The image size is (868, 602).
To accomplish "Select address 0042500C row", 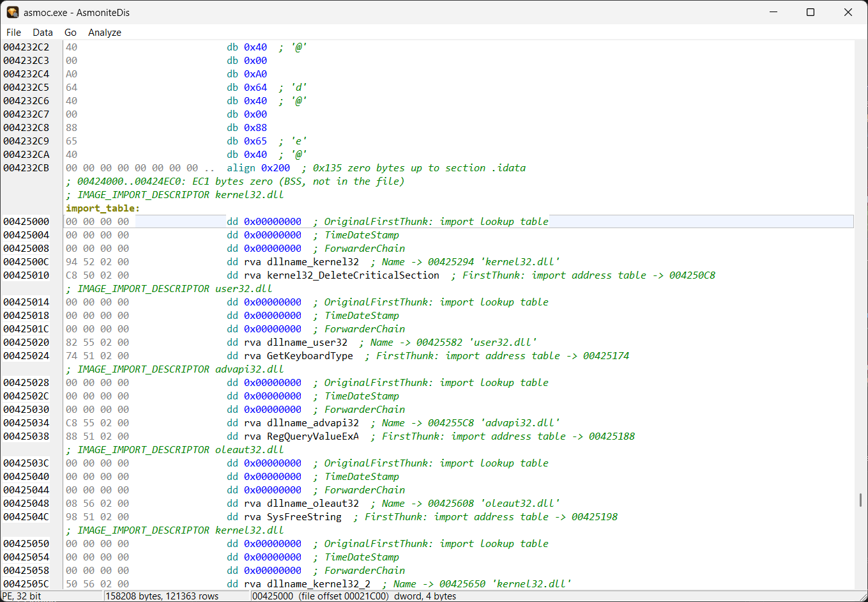I will point(427,262).
